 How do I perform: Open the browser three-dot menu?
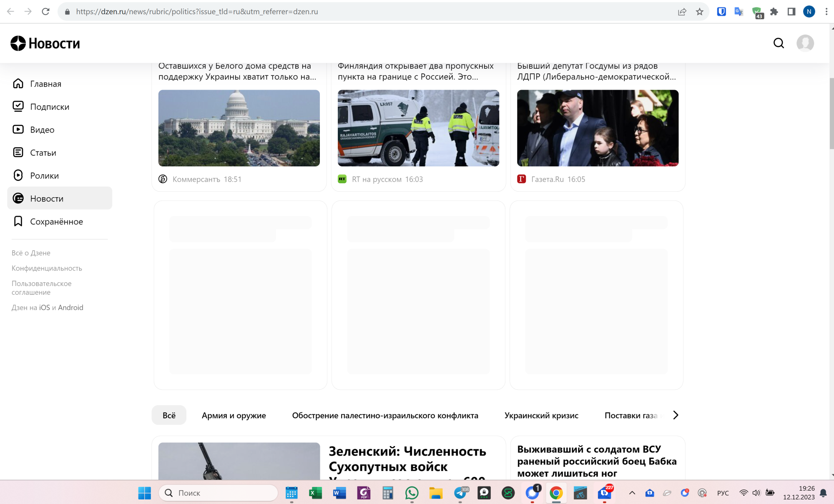826,12
